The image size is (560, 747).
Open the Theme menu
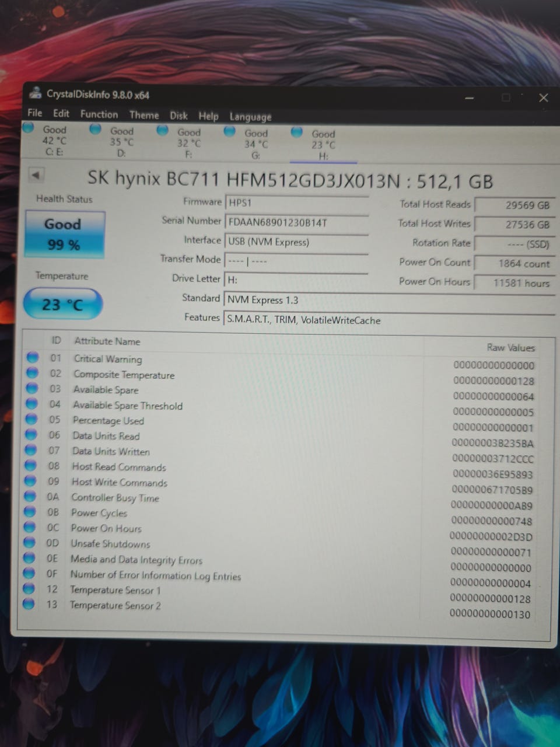(x=144, y=115)
